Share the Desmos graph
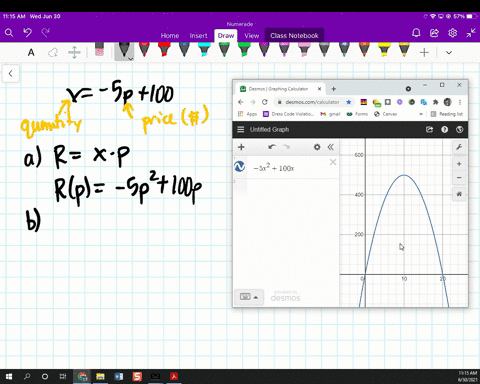The width and height of the screenshot is (480, 384). 429,129
